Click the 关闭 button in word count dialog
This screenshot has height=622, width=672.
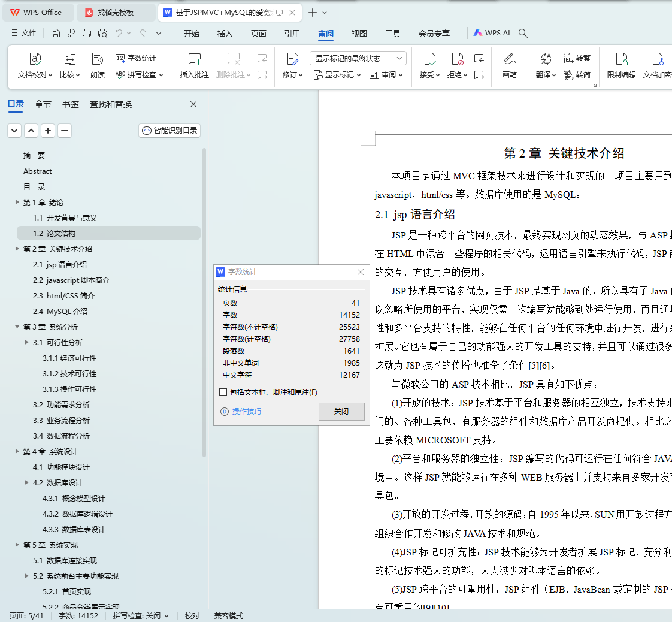(341, 412)
